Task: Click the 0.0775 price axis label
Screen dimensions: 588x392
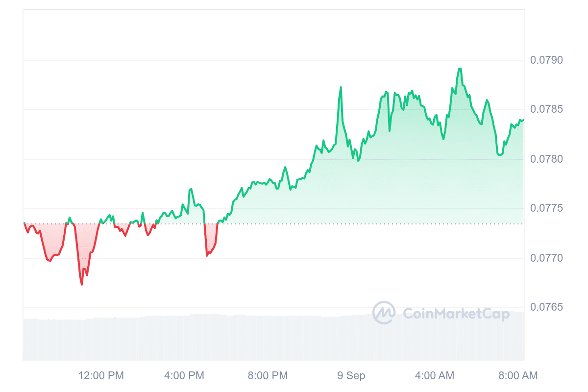Action: click(546, 208)
